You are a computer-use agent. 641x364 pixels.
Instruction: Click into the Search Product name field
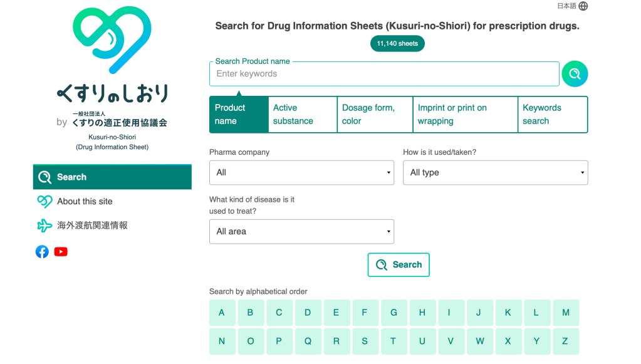point(384,74)
